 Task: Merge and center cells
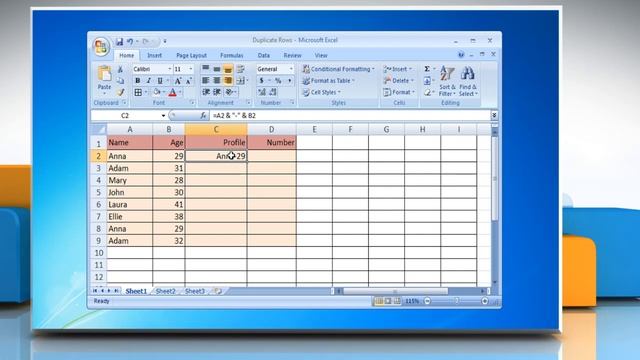coord(241,81)
